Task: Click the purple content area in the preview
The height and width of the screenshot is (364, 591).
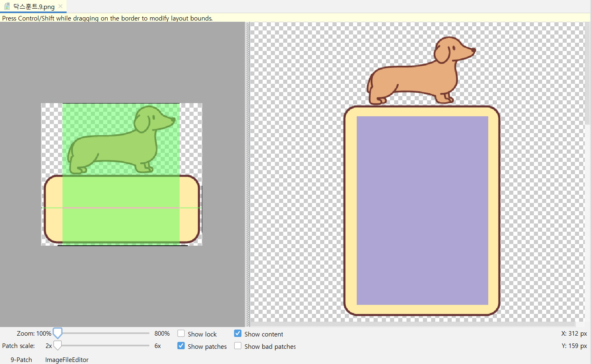Action: (x=422, y=210)
